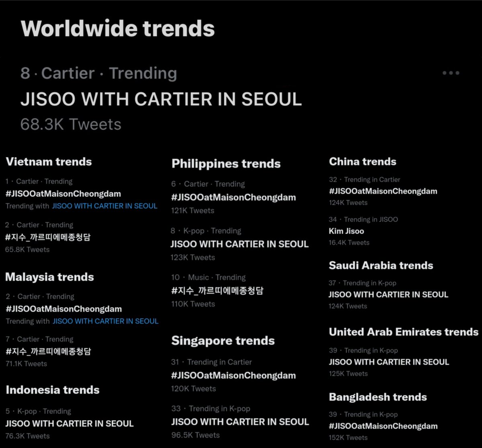Click the "68.3K Tweets" count
Image resolution: width=482 pixels, height=448 pixels.
pyautogui.click(x=71, y=124)
